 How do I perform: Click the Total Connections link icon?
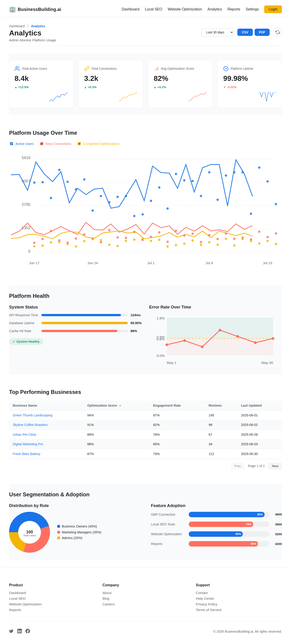coord(87,69)
